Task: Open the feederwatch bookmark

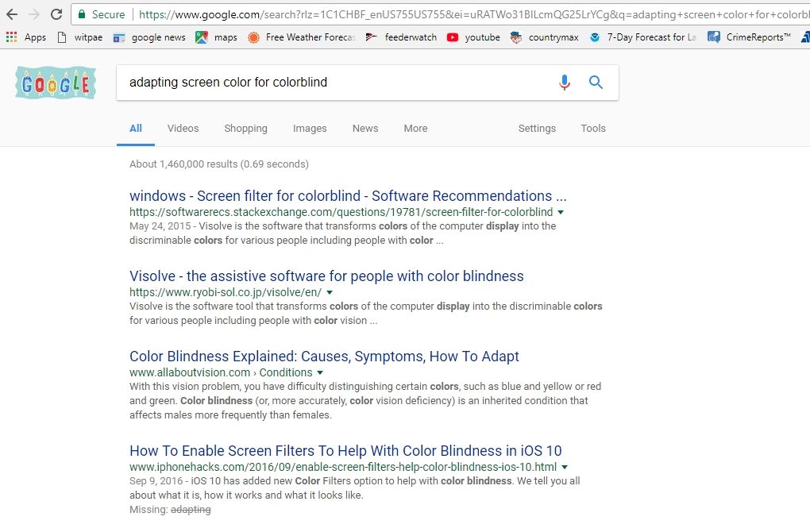Action: (401, 37)
